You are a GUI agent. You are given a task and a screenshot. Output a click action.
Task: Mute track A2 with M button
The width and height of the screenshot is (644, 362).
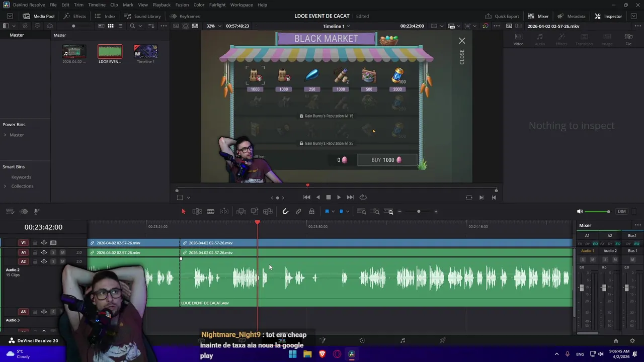pyautogui.click(x=62, y=261)
